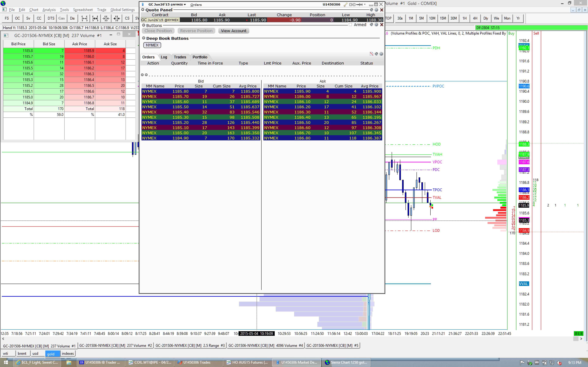Collapse the Deep Book Buttons section
This screenshot has height=367, width=588.
tap(144, 38)
